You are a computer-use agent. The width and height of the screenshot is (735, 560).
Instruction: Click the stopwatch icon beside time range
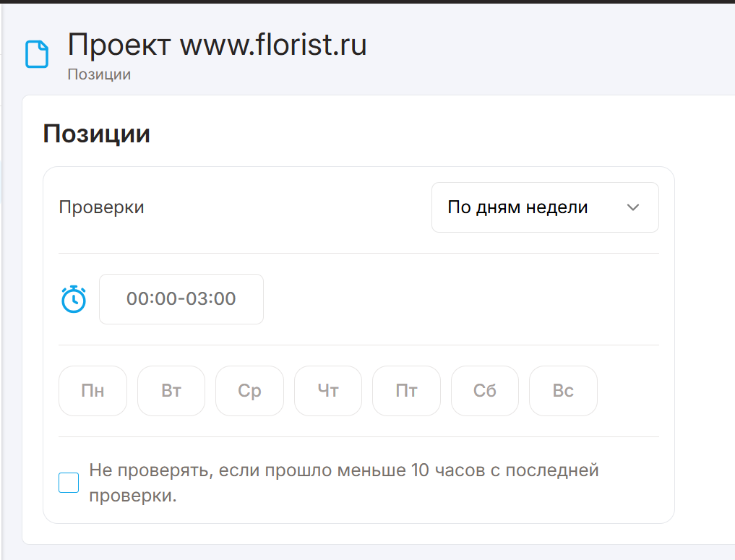(74, 299)
